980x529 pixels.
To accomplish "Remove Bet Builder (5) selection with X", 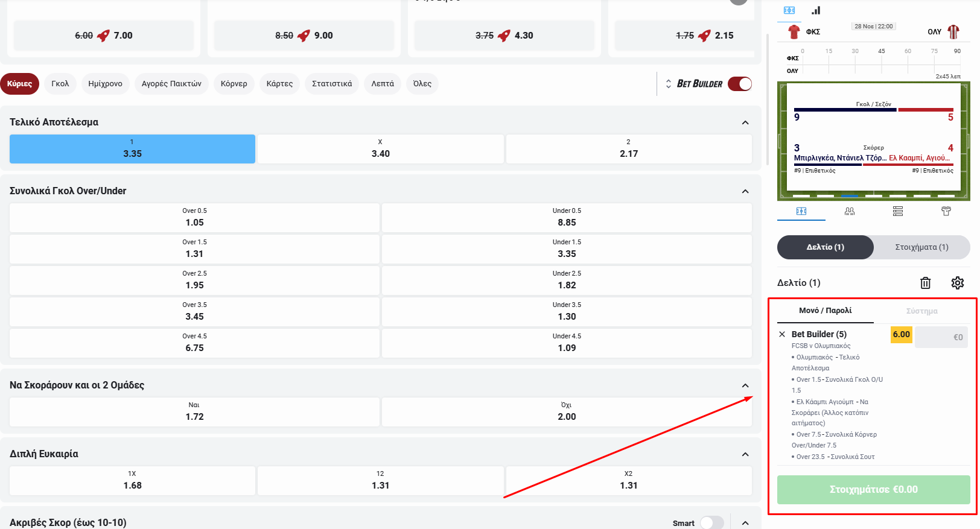I will point(782,334).
